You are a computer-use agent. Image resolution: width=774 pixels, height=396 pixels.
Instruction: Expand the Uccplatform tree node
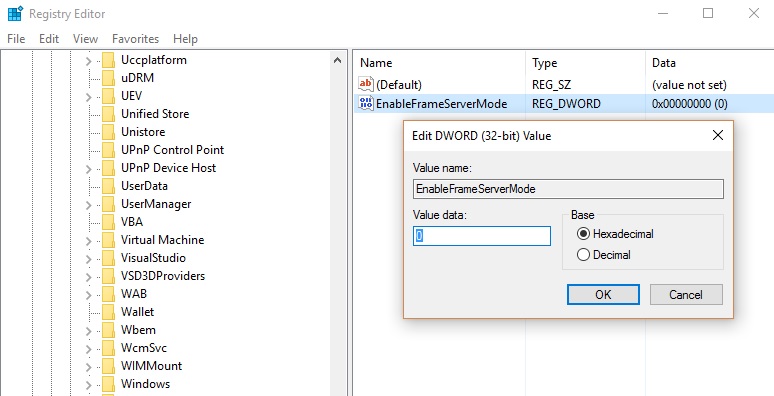pos(88,61)
